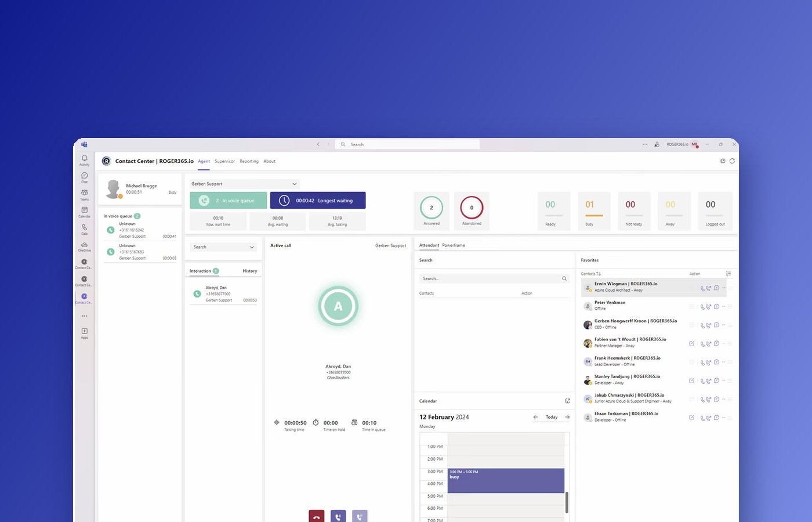Open Calls in the Teams sidebar
Image resolution: width=812 pixels, height=522 pixels.
pyautogui.click(x=84, y=229)
